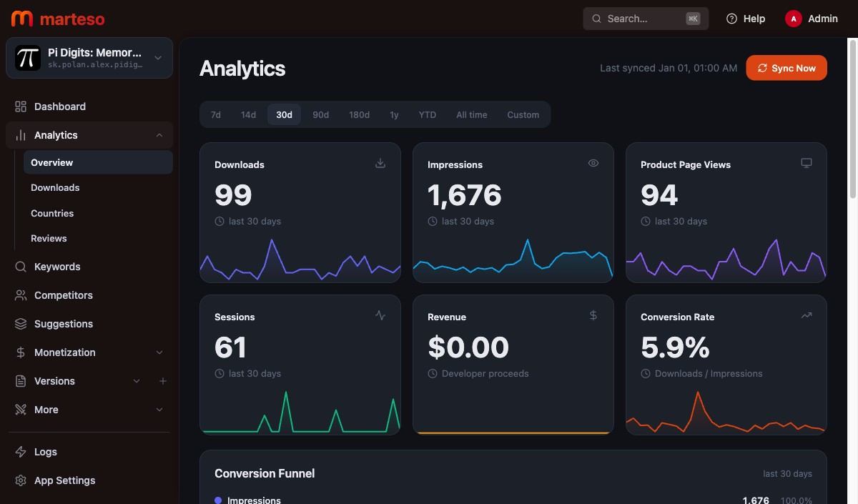The image size is (858, 504).
Task: Click the Downloads card download icon
Action: (x=380, y=163)
